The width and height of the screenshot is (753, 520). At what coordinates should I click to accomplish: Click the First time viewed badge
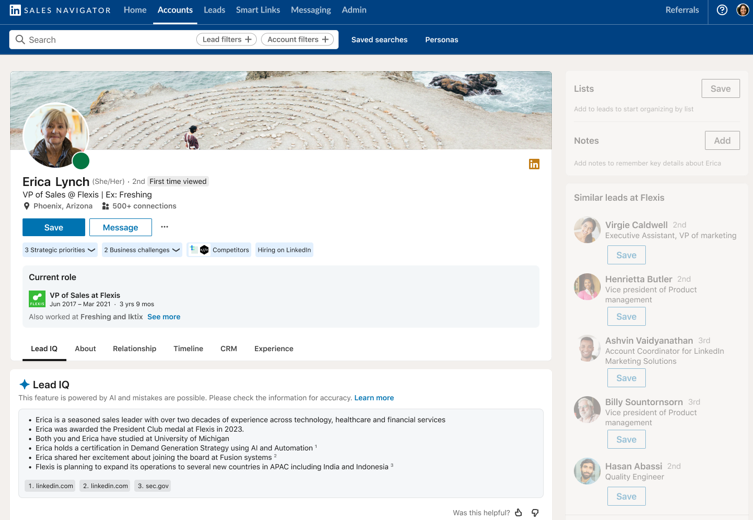pos(178,181)
